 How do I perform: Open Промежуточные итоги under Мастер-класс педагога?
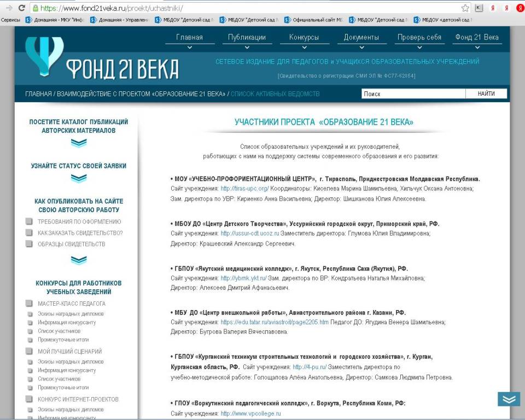pos(63,340)
